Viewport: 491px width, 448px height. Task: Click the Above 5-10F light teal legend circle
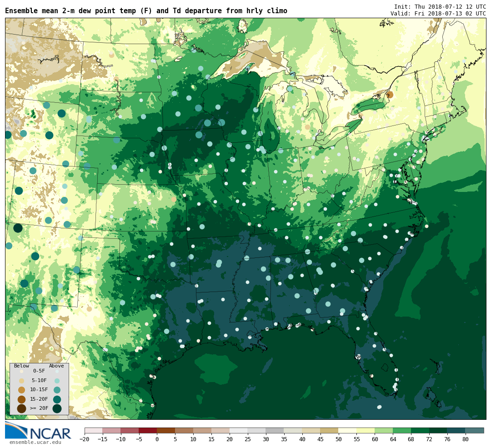pos(57,381)
